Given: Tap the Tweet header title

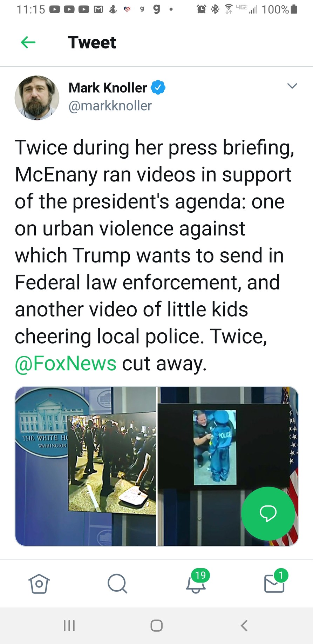Looking at the screenshot, I should (92, 42).
